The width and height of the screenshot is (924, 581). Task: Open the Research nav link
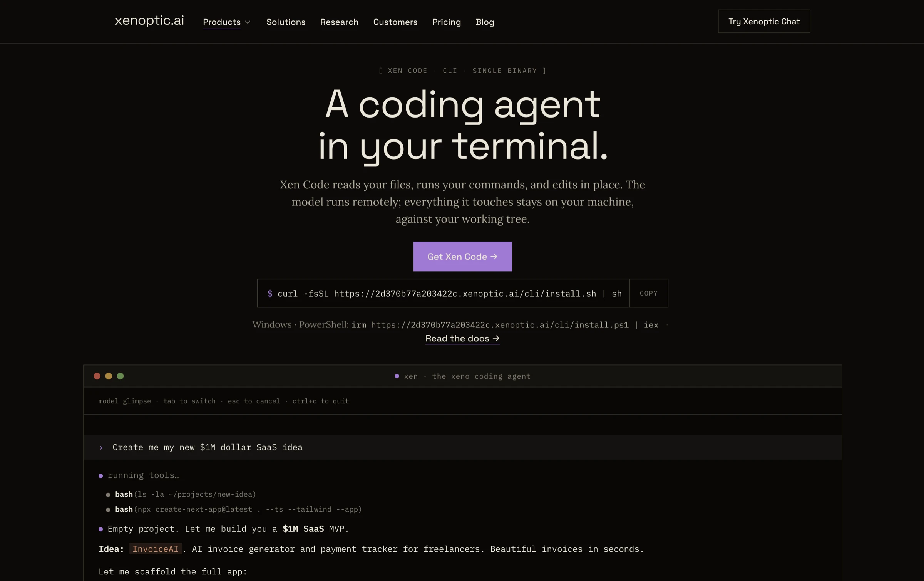339,22
